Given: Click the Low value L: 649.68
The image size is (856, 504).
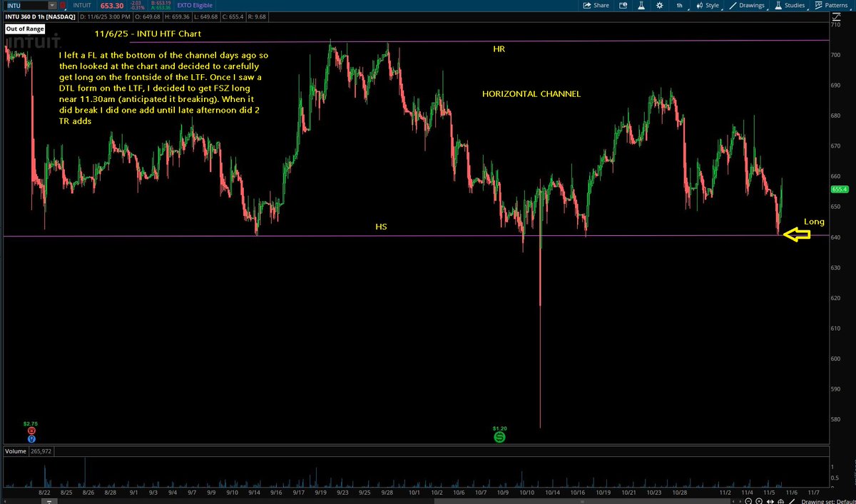Looking at the screenshot, I should pyautogui.click(x=206, y=16).
